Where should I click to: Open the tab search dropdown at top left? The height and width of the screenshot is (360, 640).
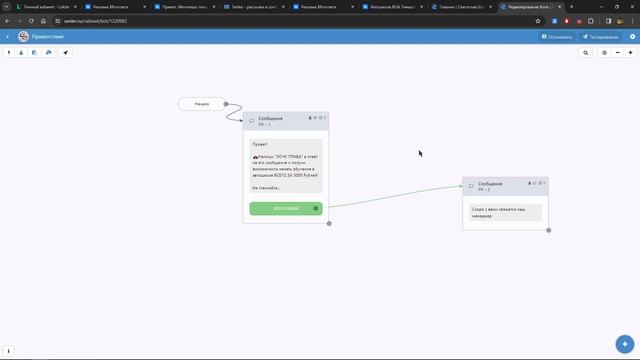pyautogui.click(x=7, y=7)
